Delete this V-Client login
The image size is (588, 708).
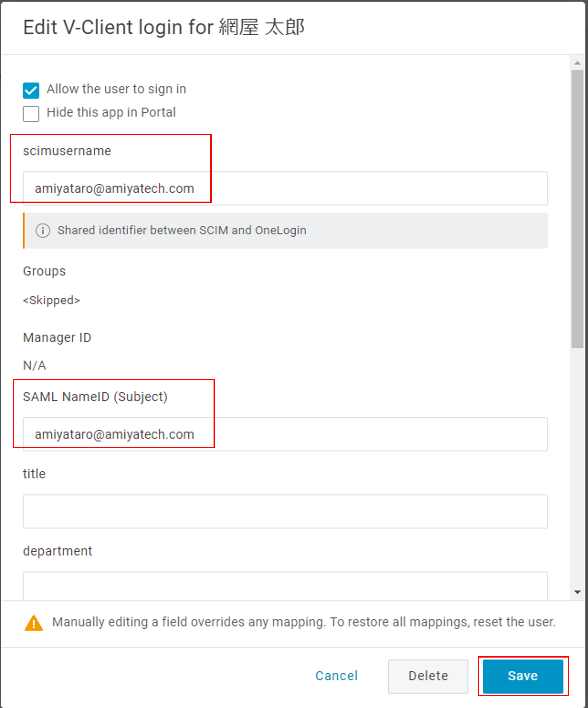[428, 676]
